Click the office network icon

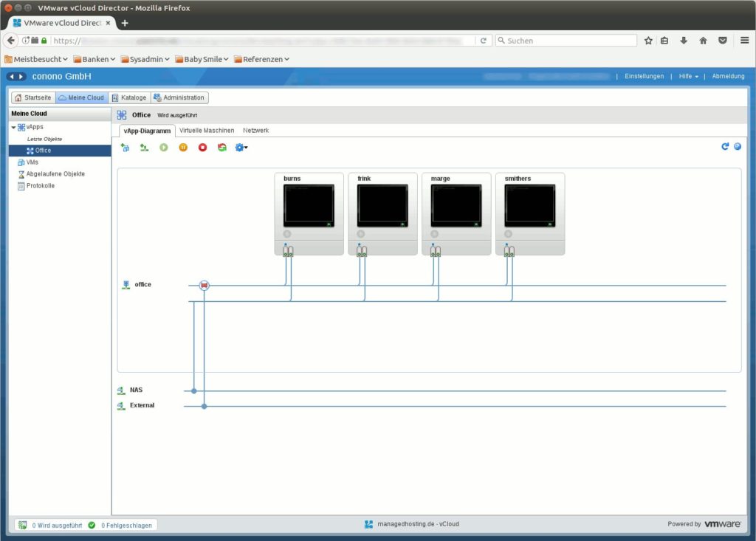[126, 284]
